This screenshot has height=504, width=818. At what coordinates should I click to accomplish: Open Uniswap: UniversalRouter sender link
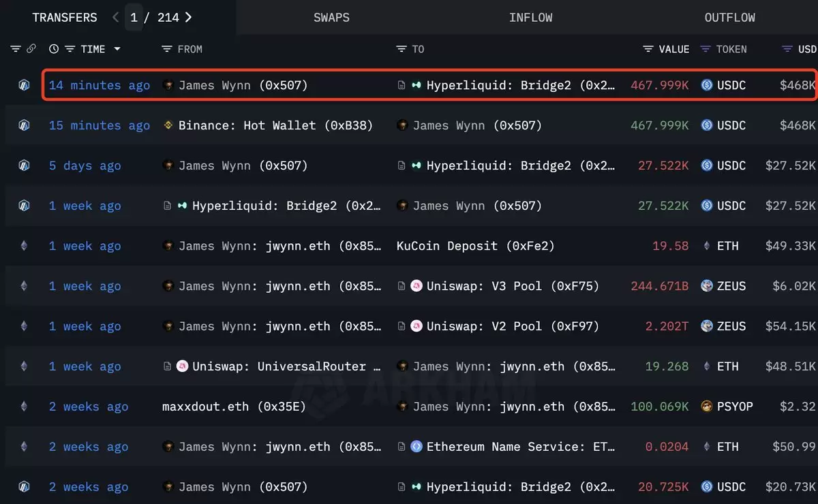[286, 366]
